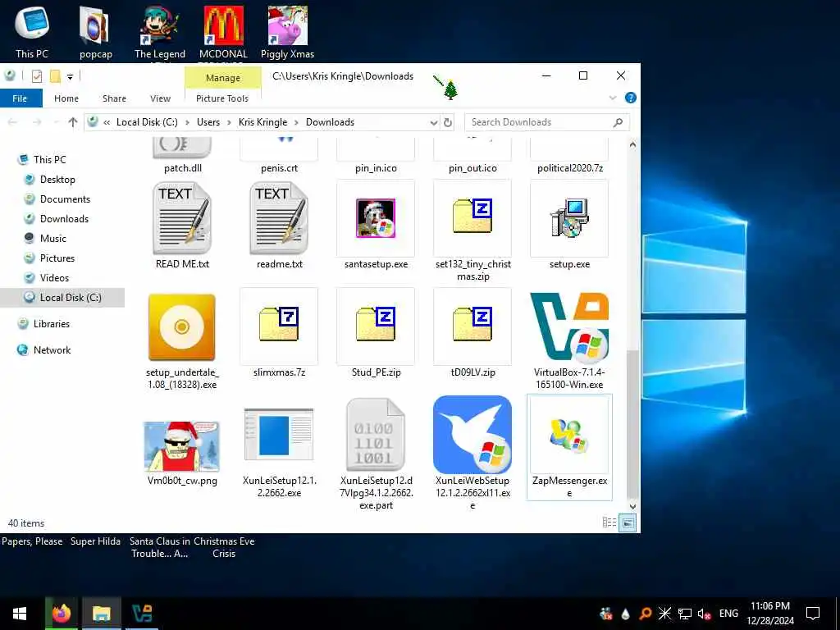Switch to large icons view
The width and height of the screenshot is (840, 630).
coord(628,523)
